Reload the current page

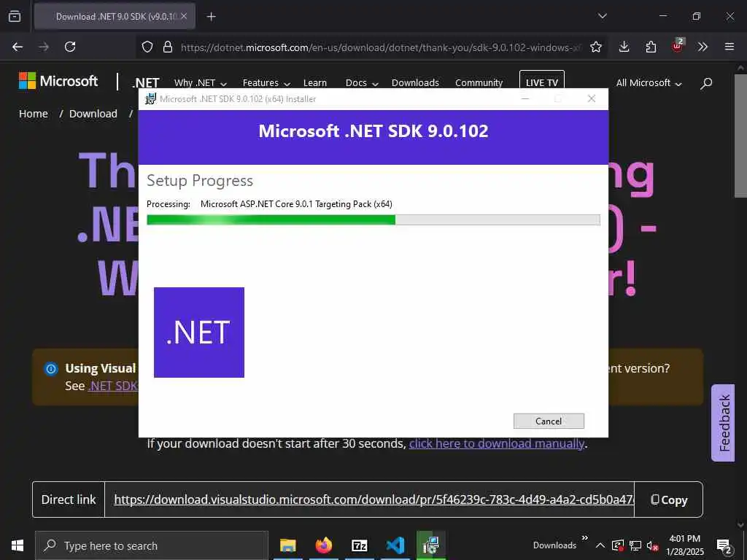point(70,47)
